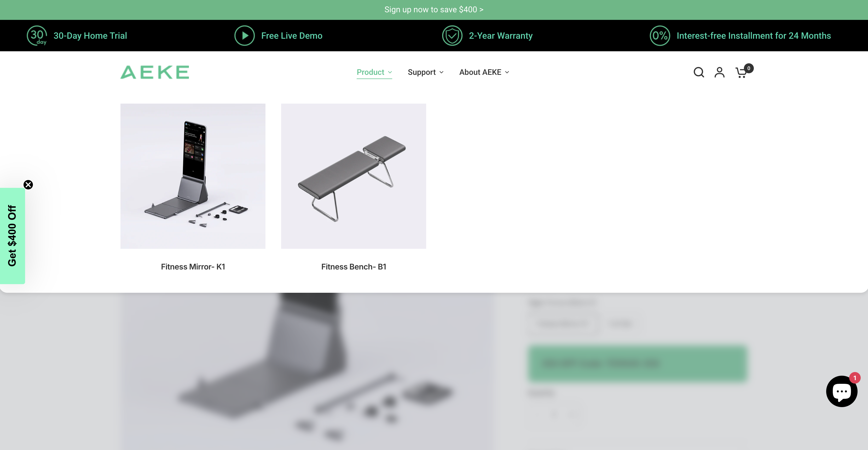The image size is (868, 450).
Task: Select Fitness Bench- B1 menu item
Action: (x=354, y=267)
